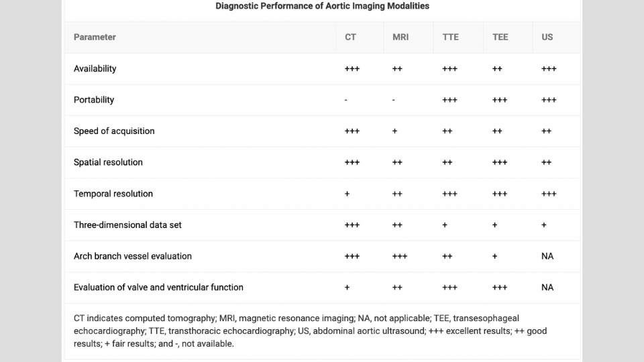Screen dimensions: 644x362
Task: Select the MRI value for Speed of acquisition
Action: (x=394, y=131)
